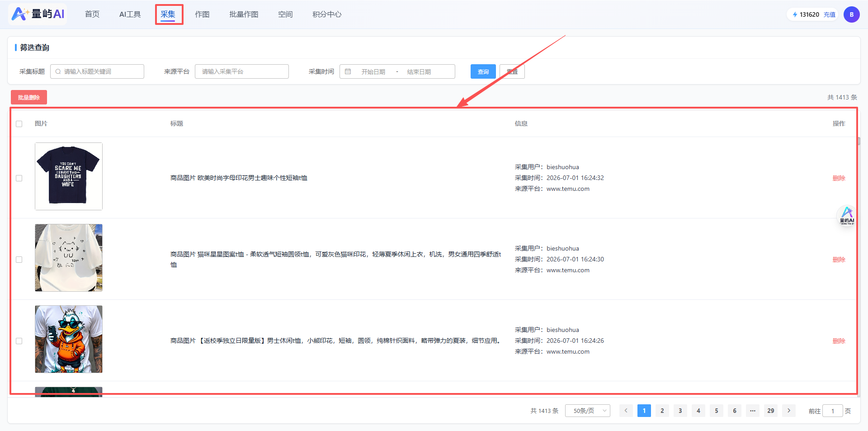Open the SCARE ME navy t-shirt thumbnail

[69, 176]
